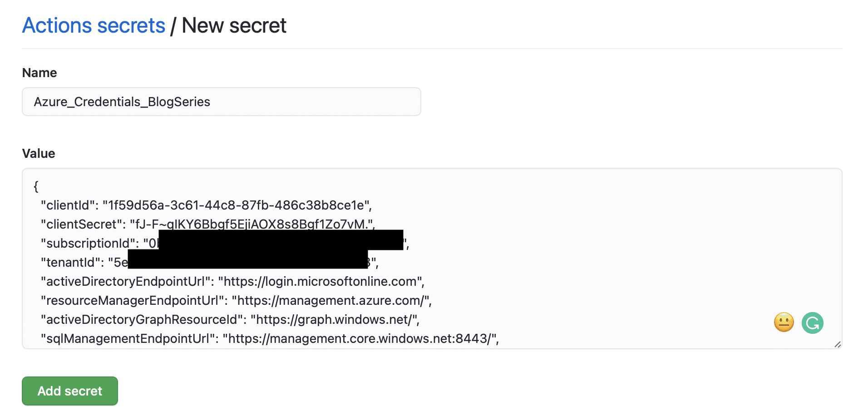Click the Grammarly icon in Value field

812,323
